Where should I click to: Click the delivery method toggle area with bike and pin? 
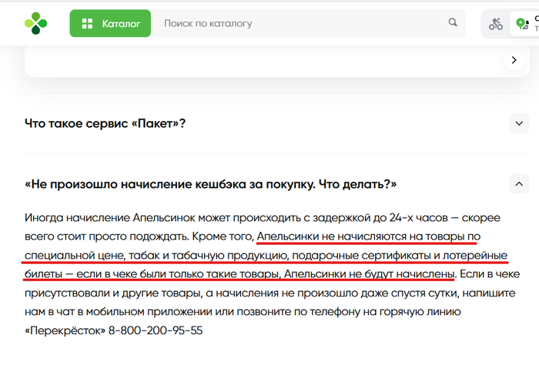tap(509, 24)
